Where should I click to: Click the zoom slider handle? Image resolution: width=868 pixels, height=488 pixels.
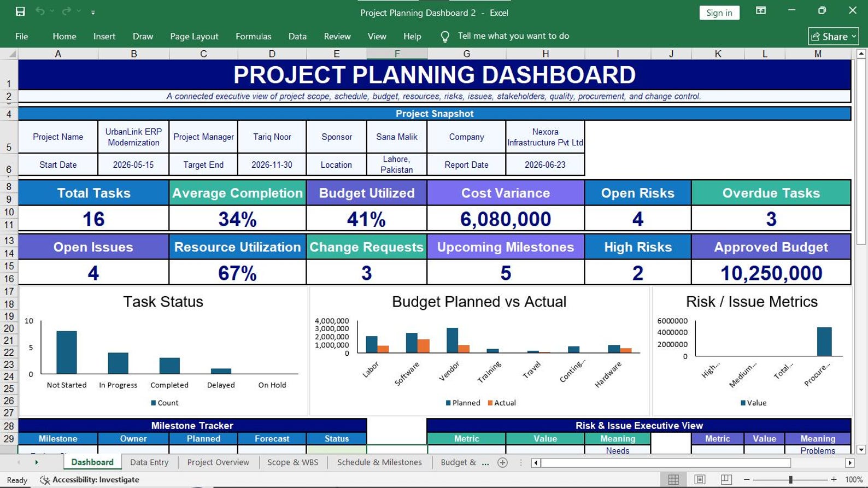(x=790, y=479)
